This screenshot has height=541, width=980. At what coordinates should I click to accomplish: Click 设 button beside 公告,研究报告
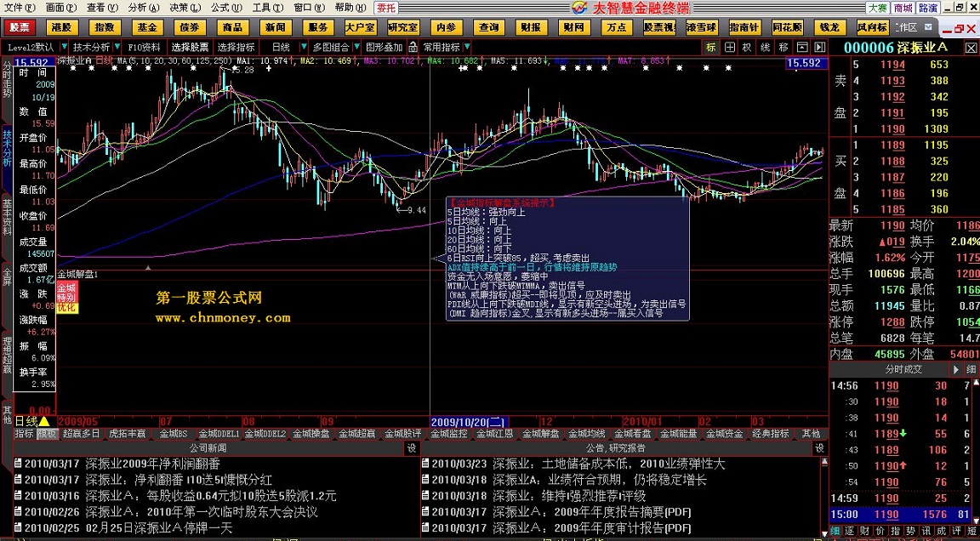(820, 448)
